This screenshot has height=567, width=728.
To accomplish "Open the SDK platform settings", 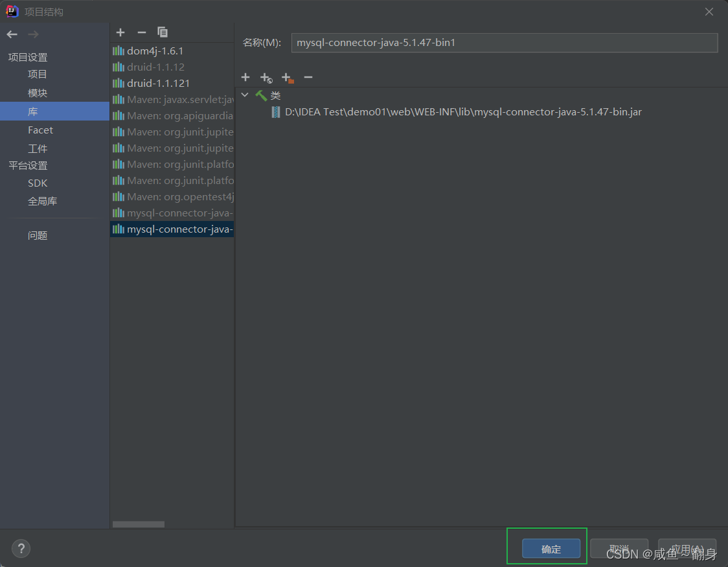I will coord(37,183).
